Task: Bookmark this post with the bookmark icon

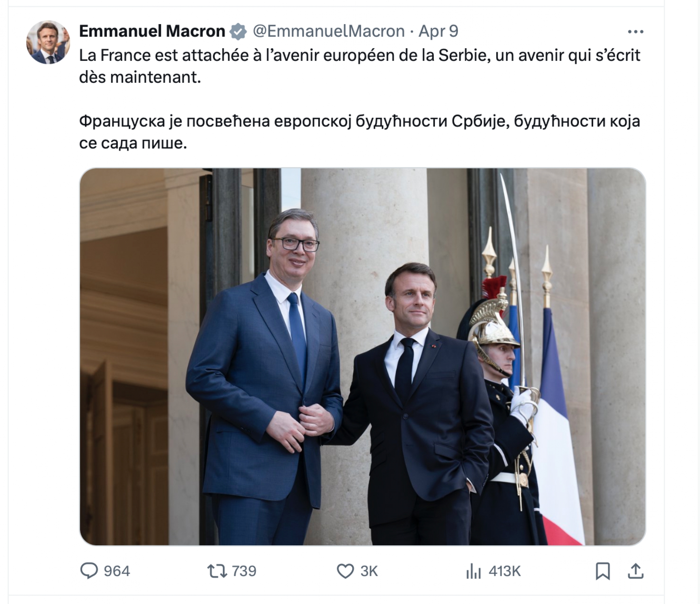Action: click(603, 571)
